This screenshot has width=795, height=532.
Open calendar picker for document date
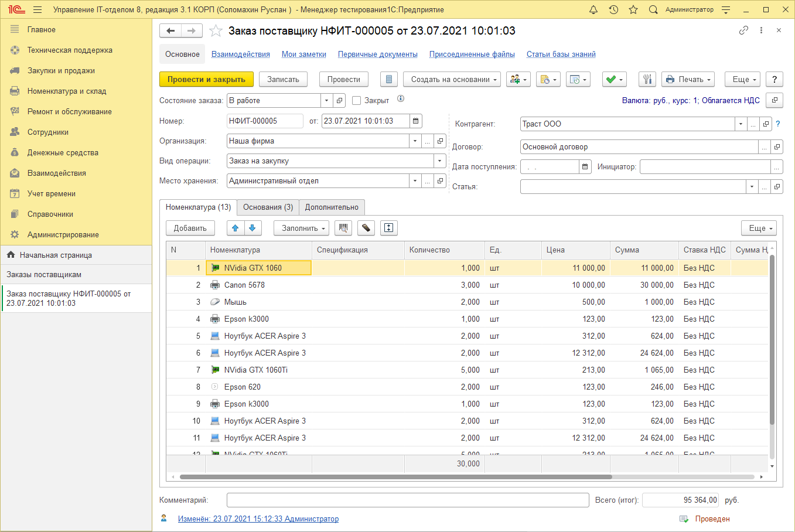[415, 121]
